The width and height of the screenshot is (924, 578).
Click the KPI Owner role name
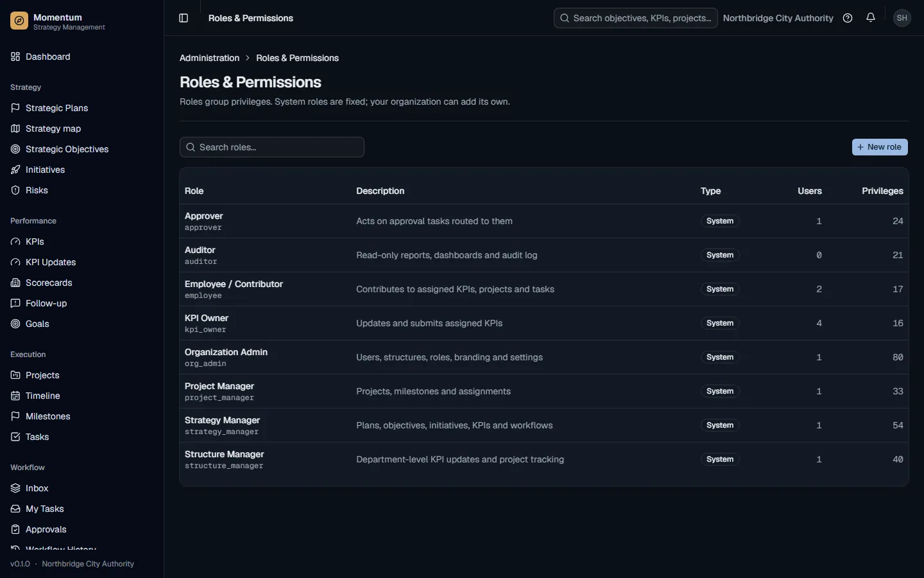pyautogui.click(x=206, y=318)
